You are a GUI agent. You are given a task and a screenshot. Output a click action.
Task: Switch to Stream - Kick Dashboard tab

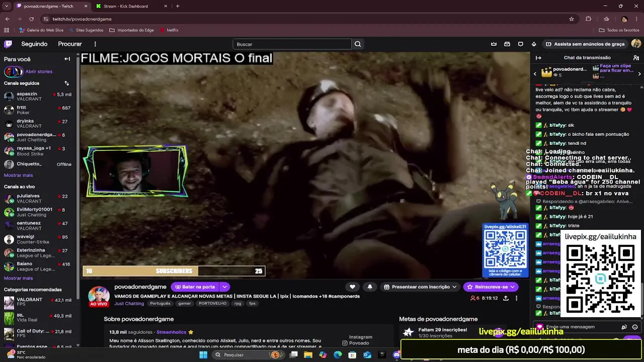(130, 6)
